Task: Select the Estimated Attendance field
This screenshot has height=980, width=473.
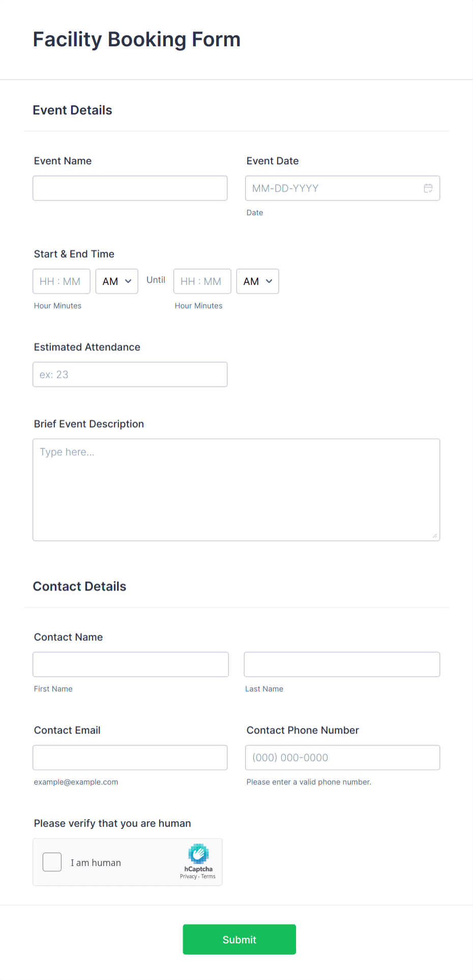Action: pyautogui.click(x=130, y=374)
